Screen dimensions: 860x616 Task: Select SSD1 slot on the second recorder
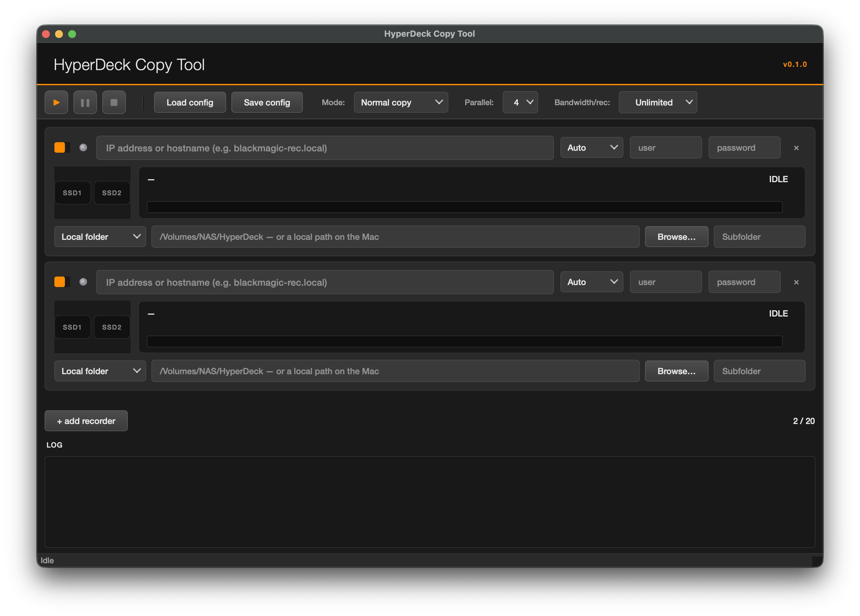(x=72, y=327)
